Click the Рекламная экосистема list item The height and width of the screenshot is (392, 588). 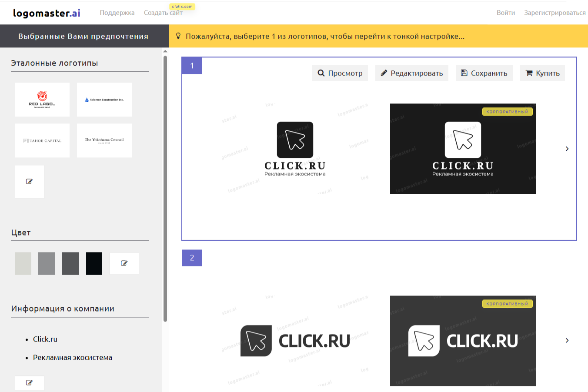(x=73, y=357)
